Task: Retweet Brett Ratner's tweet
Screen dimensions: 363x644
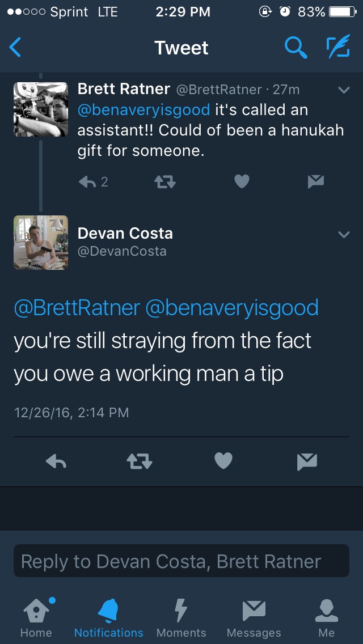Action: (x=165, y=181)
